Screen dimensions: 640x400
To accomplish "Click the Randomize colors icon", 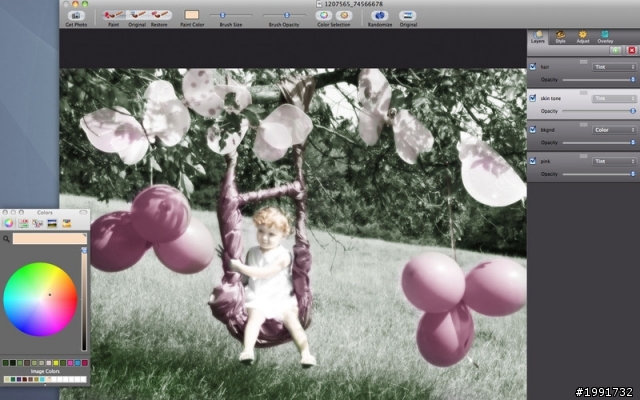I will pyautogui.click(x=379, y=14).
